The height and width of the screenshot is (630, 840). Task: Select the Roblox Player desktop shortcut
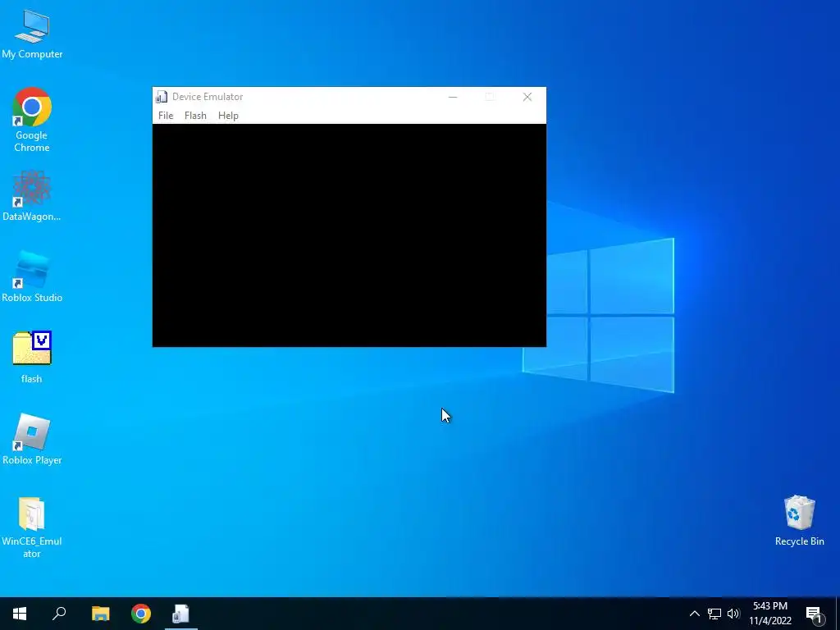coord(32,439)
